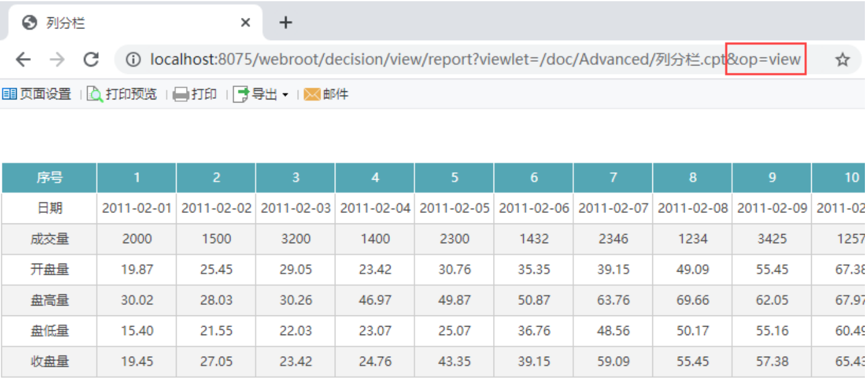Click the site info icon in address bar

tap(133, 60)
